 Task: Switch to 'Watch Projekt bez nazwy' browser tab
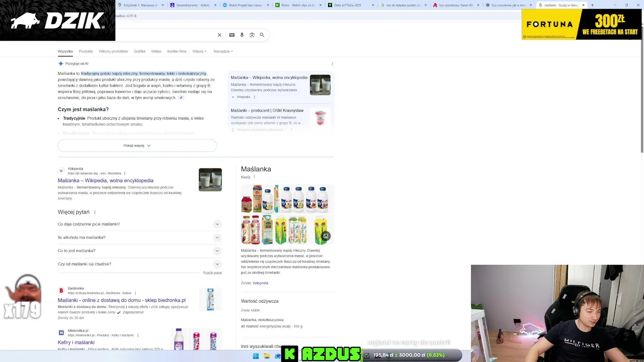tap(246, 5)
